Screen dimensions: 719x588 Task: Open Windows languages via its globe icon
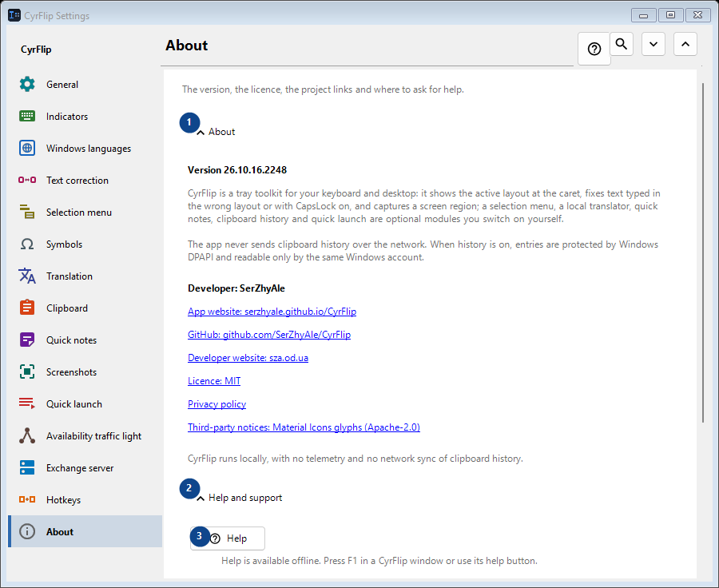27,148
